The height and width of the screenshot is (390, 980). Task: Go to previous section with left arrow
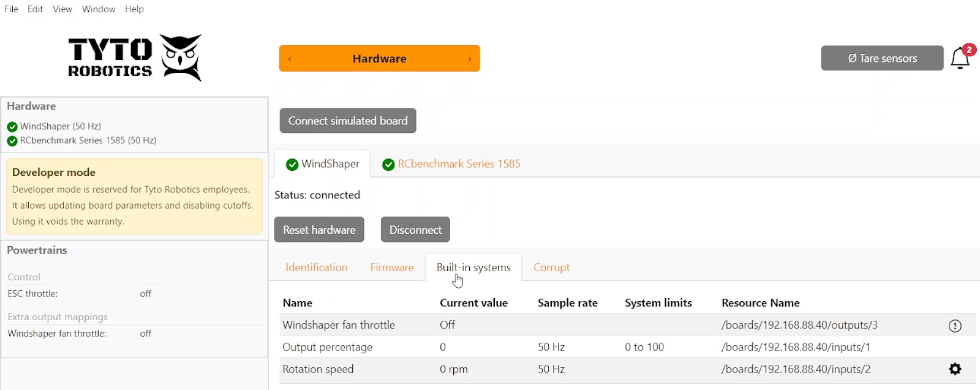[290, 59]
